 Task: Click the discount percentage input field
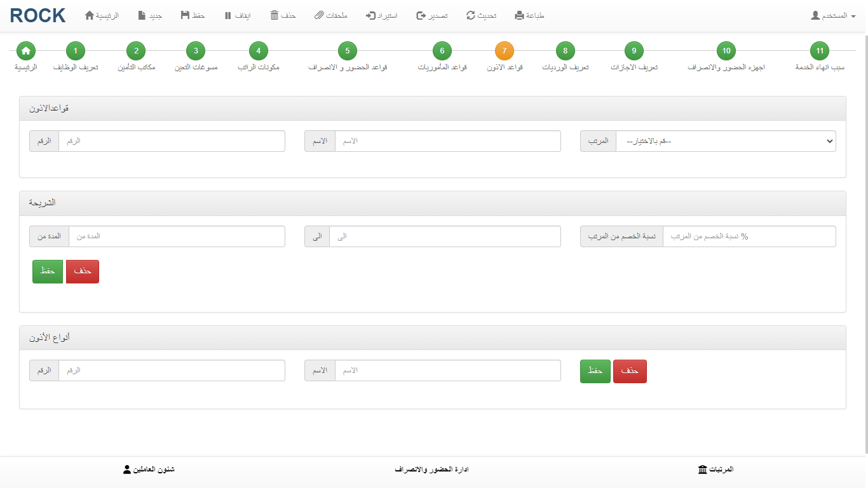749,236
